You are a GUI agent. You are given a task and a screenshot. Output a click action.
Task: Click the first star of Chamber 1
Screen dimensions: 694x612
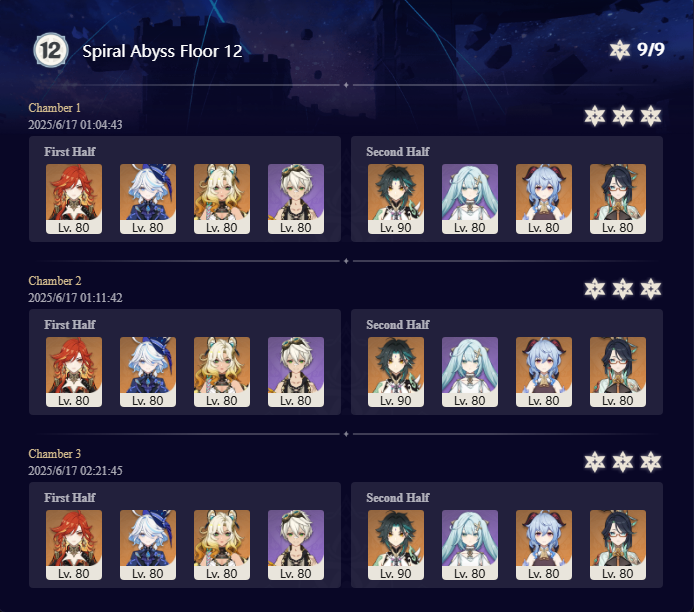coord(594,116)
